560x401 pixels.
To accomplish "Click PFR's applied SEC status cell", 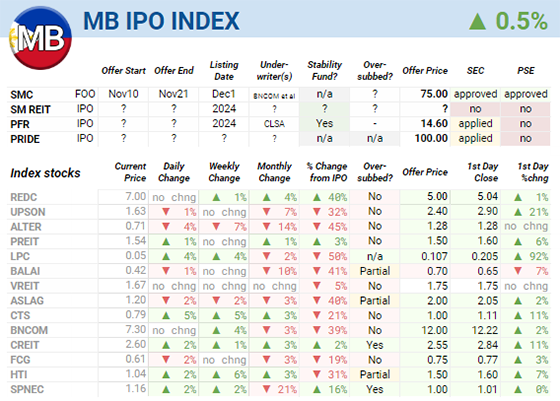I will (475, 124).
